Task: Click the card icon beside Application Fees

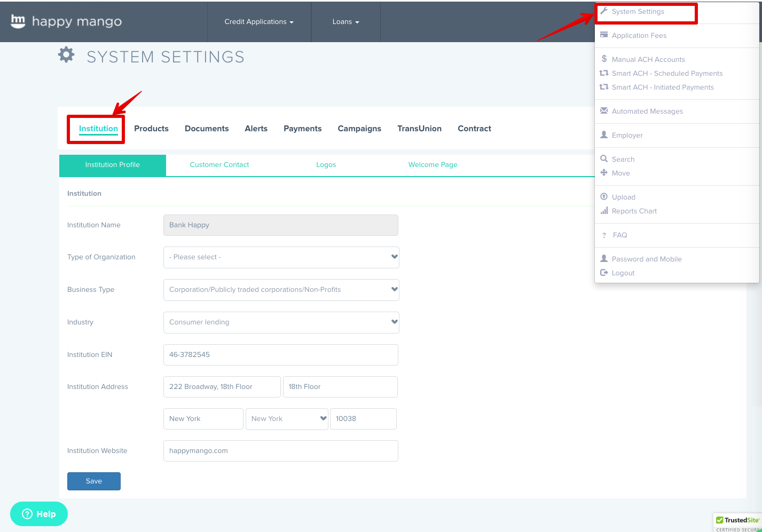Action: tap(604, 35)
